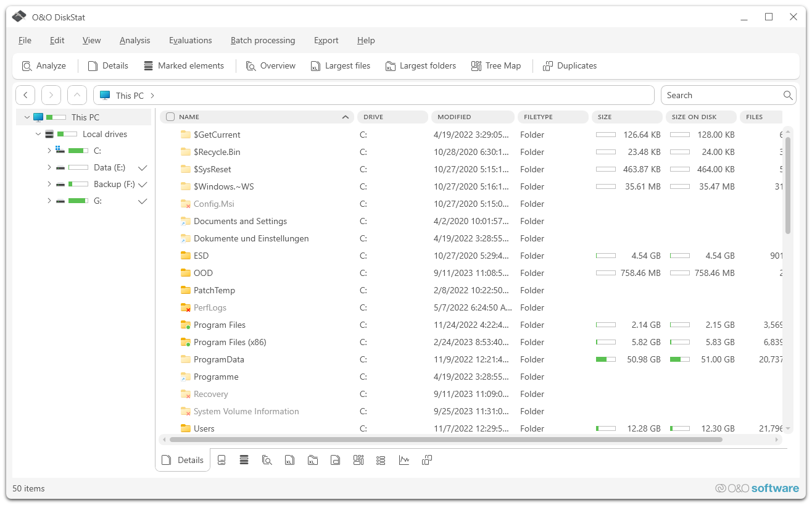Open the Help menu
Viewport: 812px width, 505px height.
point(366,40)
